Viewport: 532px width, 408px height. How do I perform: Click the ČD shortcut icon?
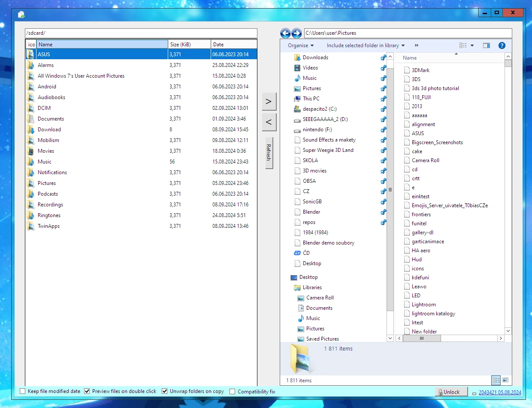[x=297, y=253]
